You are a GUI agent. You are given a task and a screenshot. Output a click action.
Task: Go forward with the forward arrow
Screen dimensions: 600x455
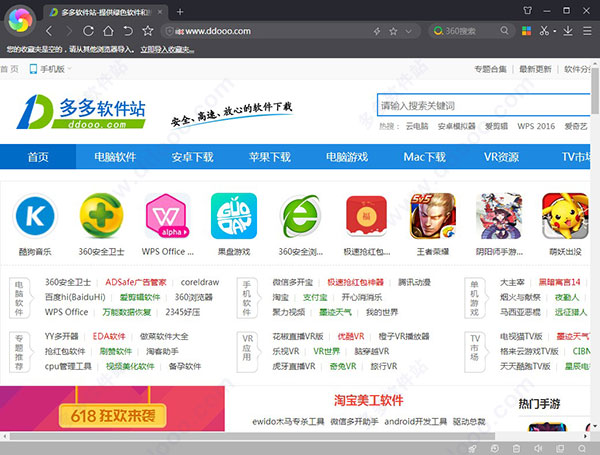pos(69,31)
